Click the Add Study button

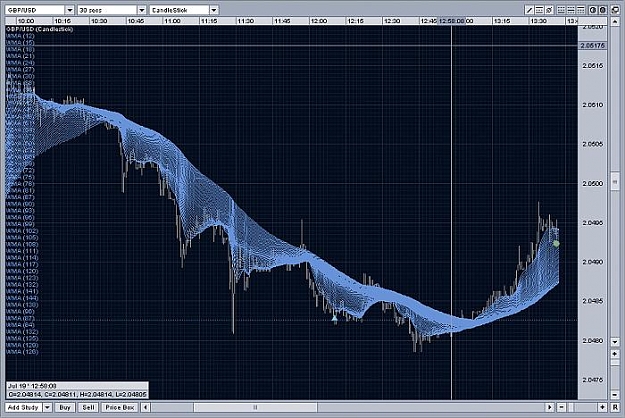[24, 407]
